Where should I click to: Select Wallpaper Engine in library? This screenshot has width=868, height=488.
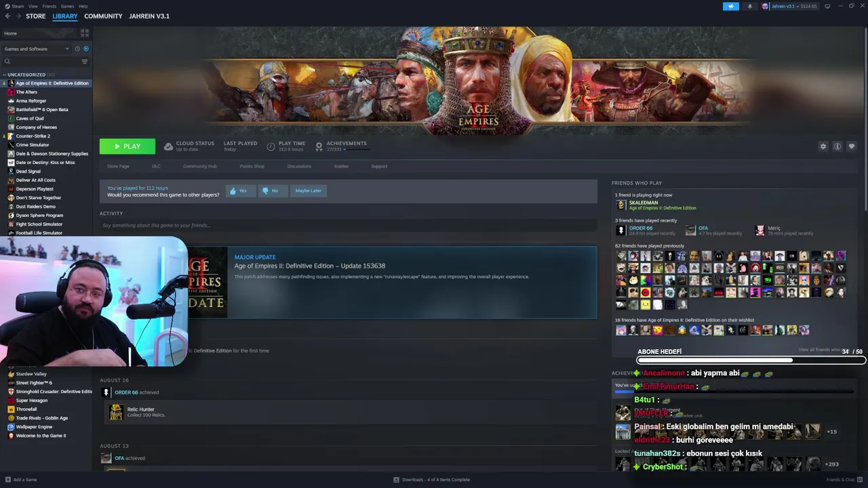(x=34, y=427)
